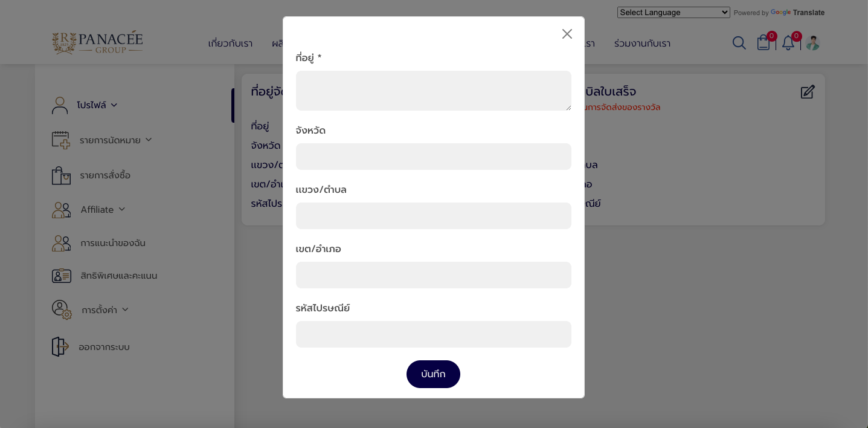Expand the โปรไฟล์ sidebar menu
This screenshot has width=868, height=428.
[x=97, y=105]
